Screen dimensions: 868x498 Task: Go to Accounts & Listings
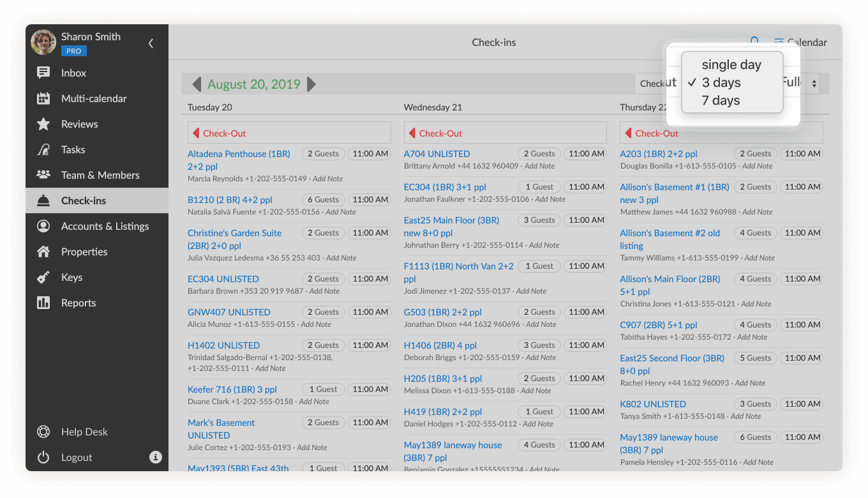97,226
